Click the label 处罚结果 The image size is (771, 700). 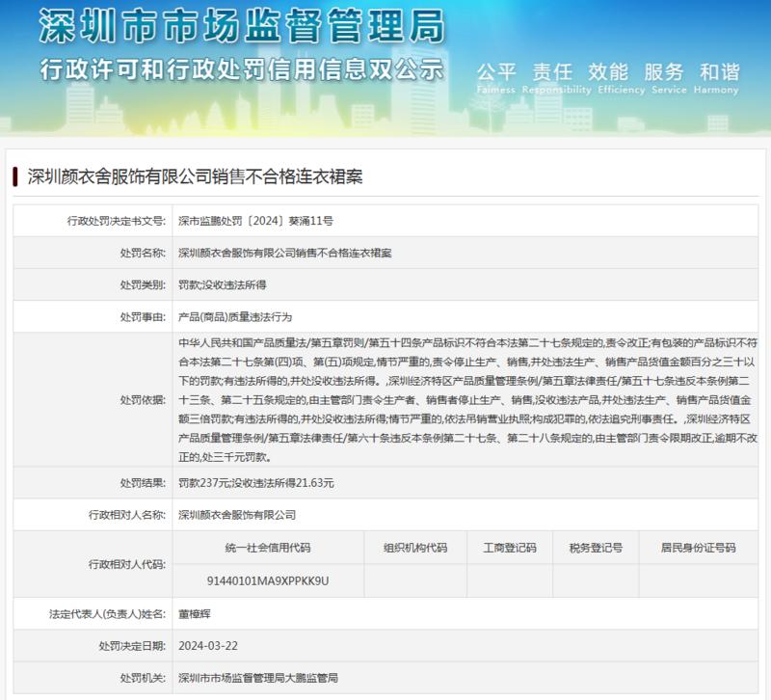[143, 483]
